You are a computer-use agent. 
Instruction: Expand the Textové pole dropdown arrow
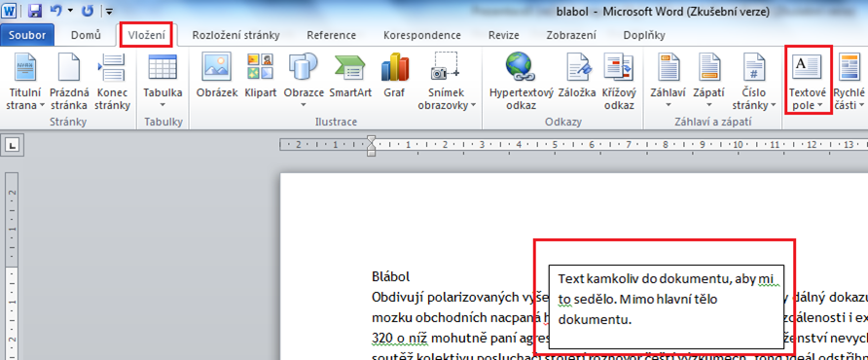point(820,105)
